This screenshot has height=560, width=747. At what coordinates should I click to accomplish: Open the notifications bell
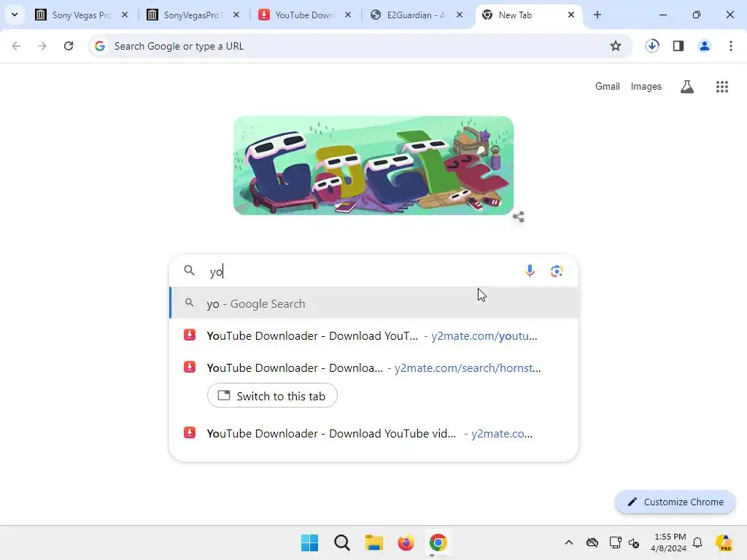[x=697, y=542]
